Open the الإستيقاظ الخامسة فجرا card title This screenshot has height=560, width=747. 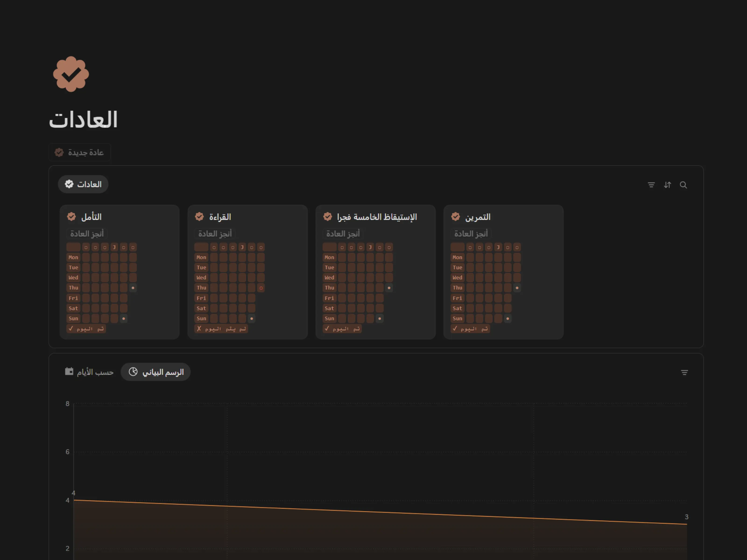coord(377,217)
